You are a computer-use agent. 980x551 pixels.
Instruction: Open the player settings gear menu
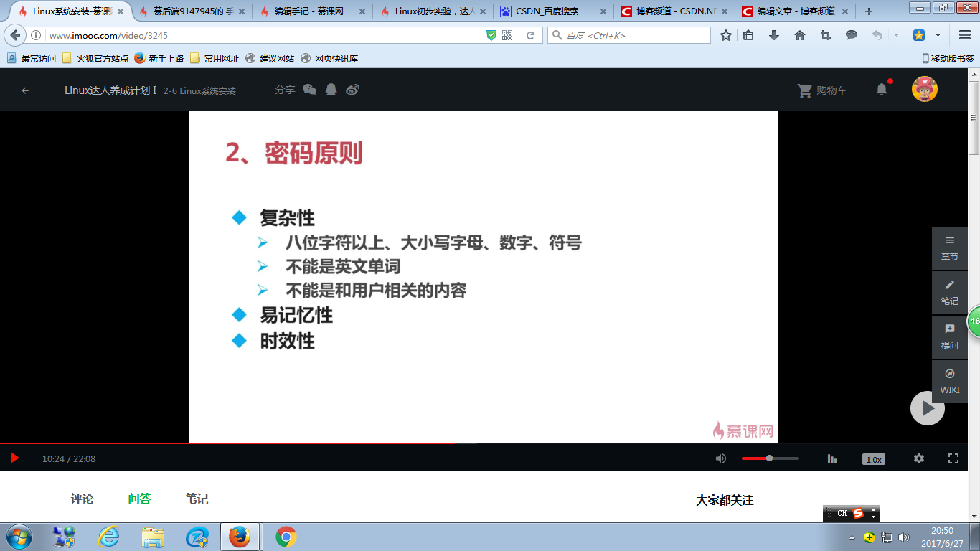click(919, 458)
